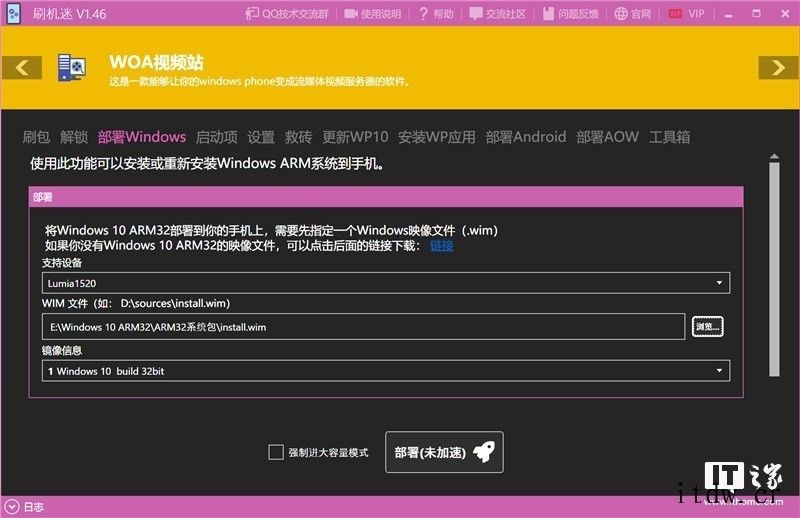
Task: Switch to 救砖 tab
Action: coord(298,137)
